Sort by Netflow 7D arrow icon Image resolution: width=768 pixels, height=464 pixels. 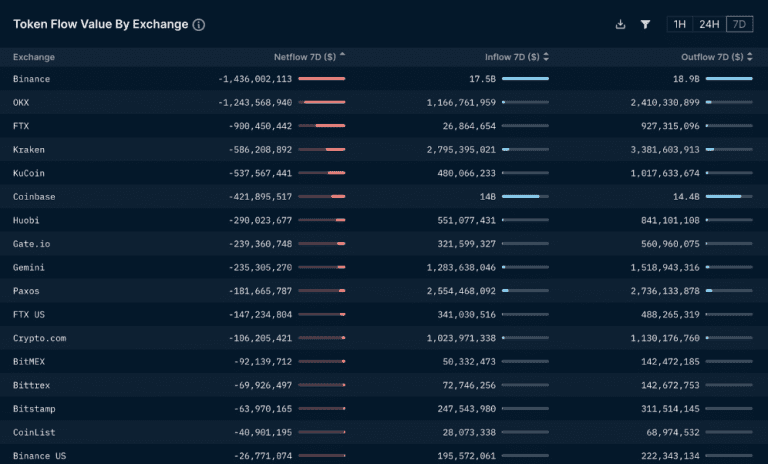pos(342,55)
